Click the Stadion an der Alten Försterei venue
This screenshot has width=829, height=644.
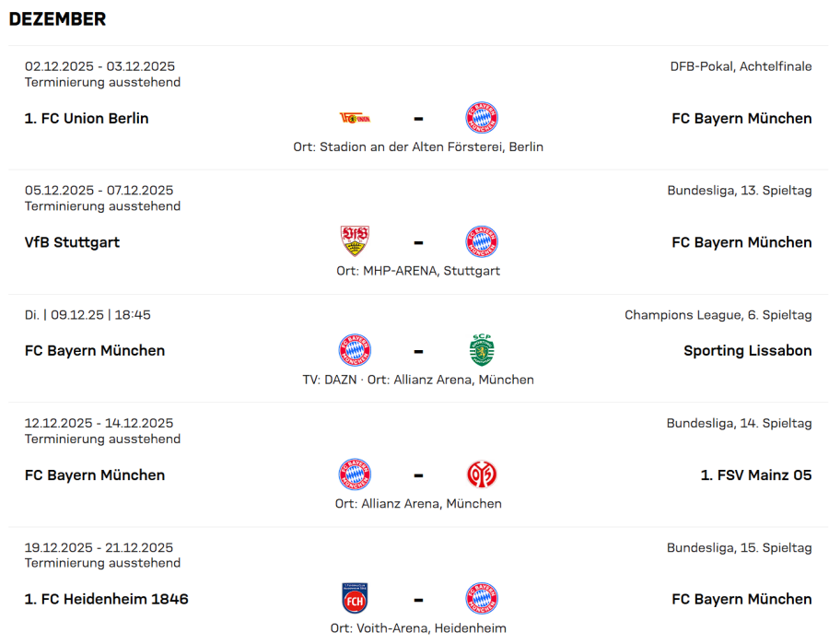coord(431,146)
